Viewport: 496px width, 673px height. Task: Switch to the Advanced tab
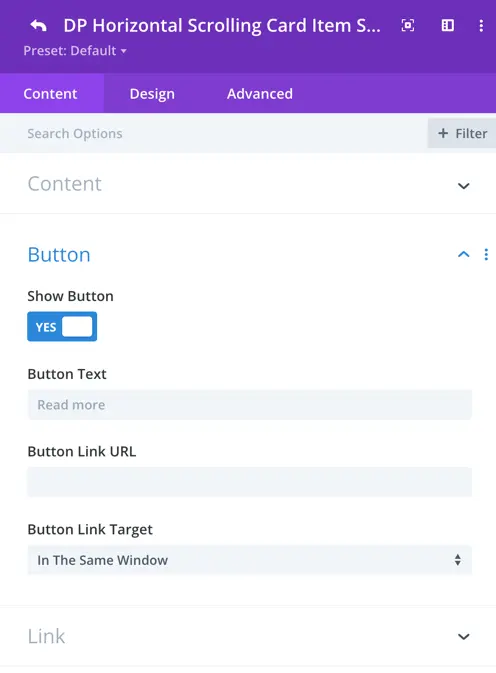260,94
